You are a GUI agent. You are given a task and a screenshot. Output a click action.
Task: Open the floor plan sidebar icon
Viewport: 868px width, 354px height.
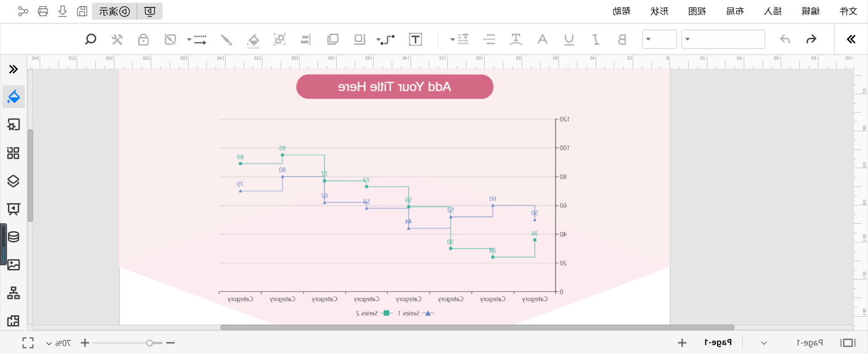click(x=14, y=321)
